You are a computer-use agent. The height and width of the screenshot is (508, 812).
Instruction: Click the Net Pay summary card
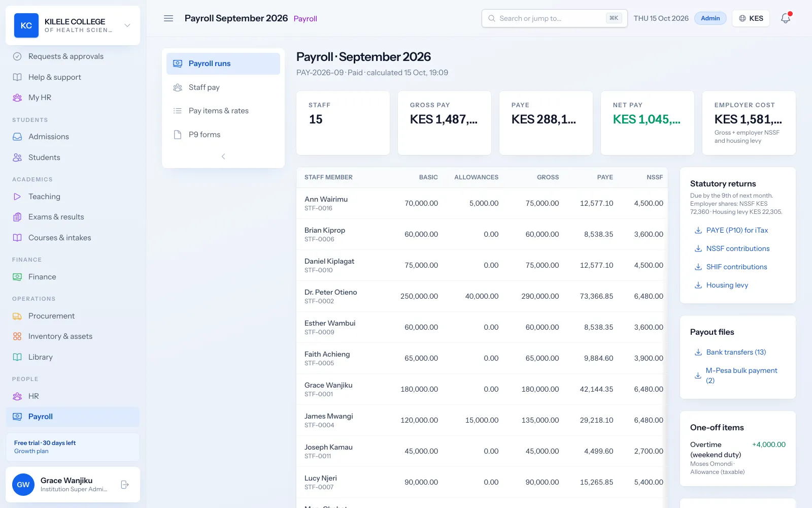coord(648,123)
